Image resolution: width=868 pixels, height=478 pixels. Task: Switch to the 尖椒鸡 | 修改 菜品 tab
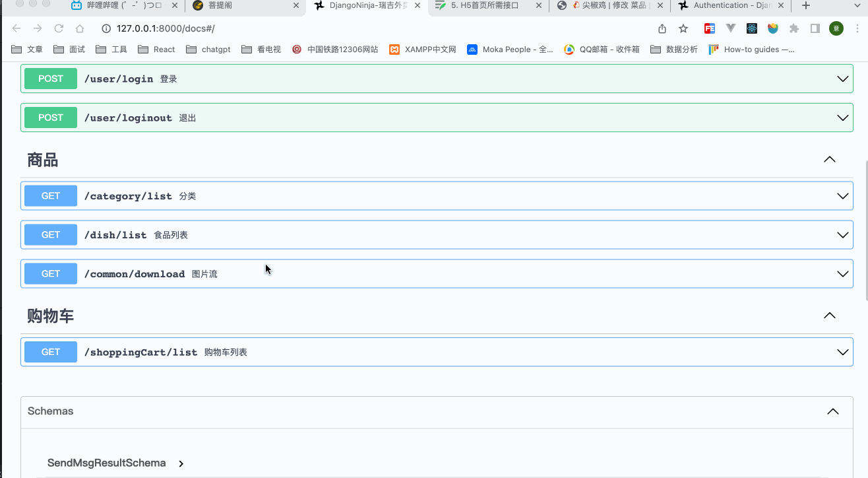coord(609,5)
